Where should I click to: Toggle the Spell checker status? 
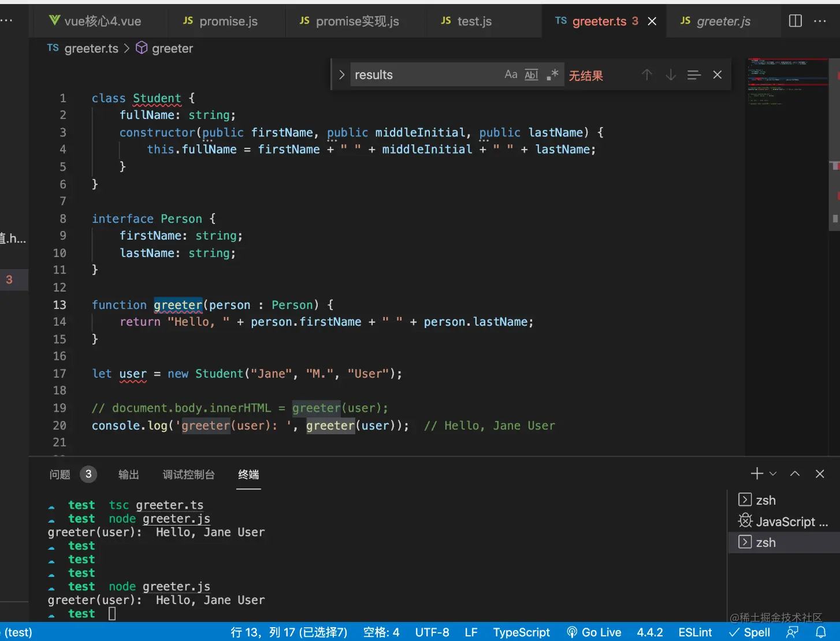pyautogui.click(x=749, y=632)
